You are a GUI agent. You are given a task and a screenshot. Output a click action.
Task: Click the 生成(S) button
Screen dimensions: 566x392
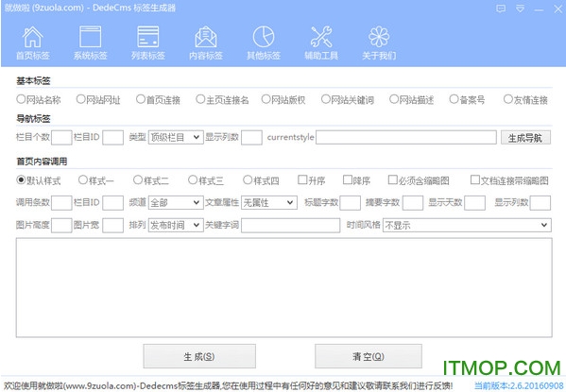point(199,356)
